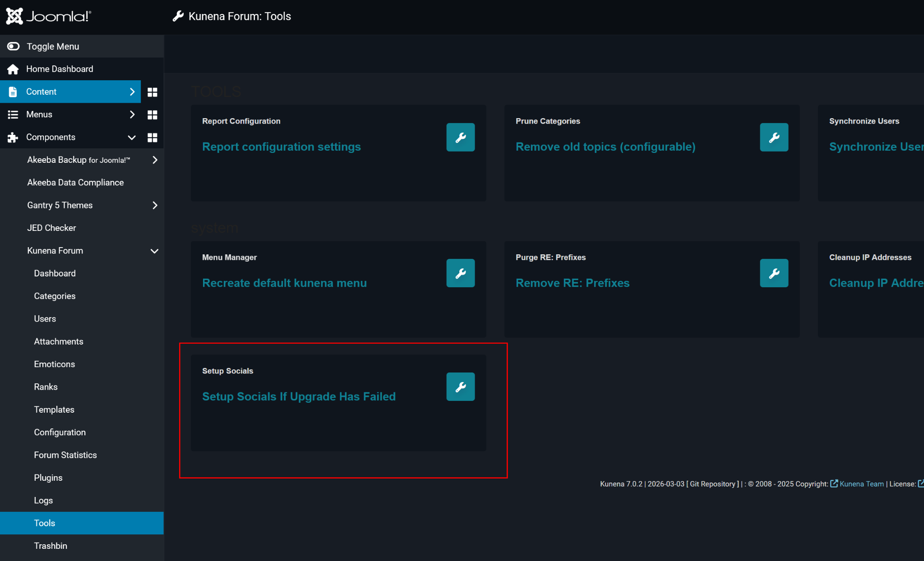924x561 pixels.
Task: Click the Purge RE: Prefixes wrench icon
Action: tap(774, 273)
